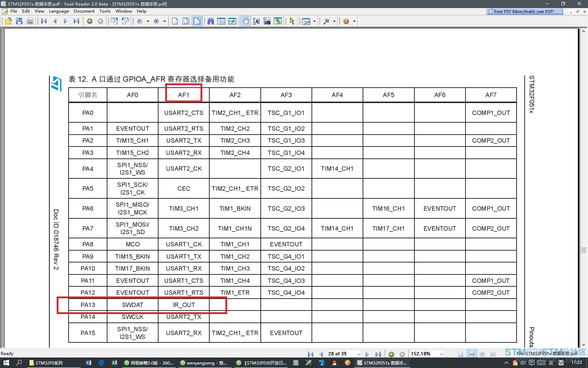
Task: Open STM32F0系列 folder in taskbar
Action: pyautogui.click(x=54, y=363)
